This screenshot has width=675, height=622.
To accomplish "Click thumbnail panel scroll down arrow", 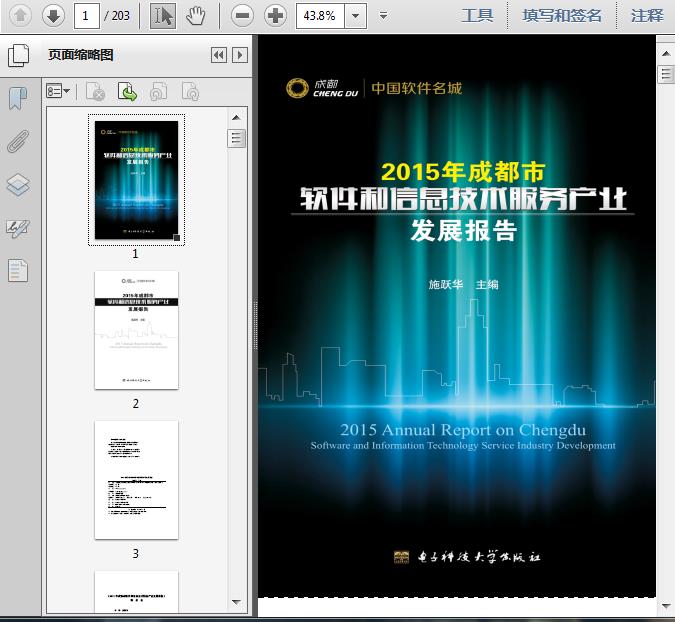I will point(236,602).
